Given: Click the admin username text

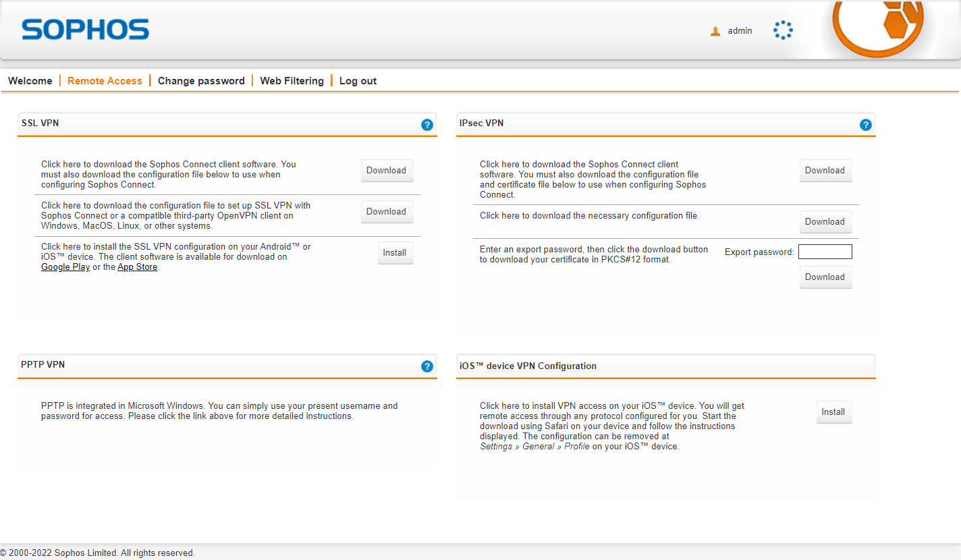Looking at the screenshot, I should [740, 31].
